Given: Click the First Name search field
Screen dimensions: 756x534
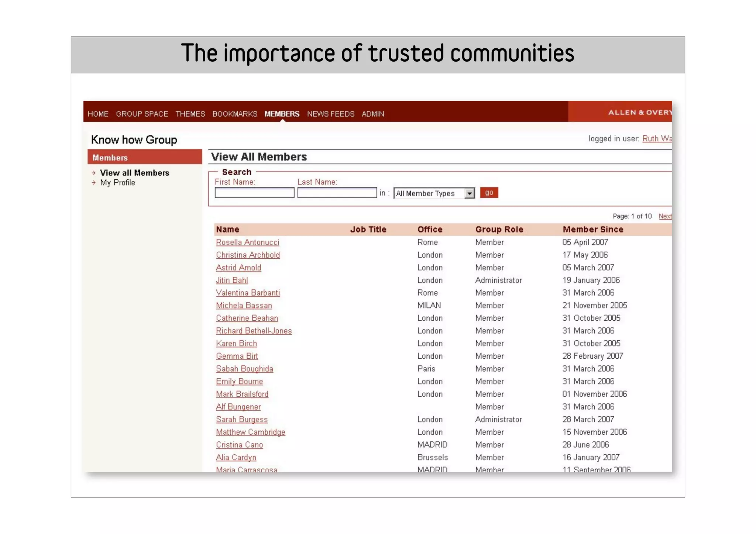Looking at the screenshot, I should (x=254, y=193).
